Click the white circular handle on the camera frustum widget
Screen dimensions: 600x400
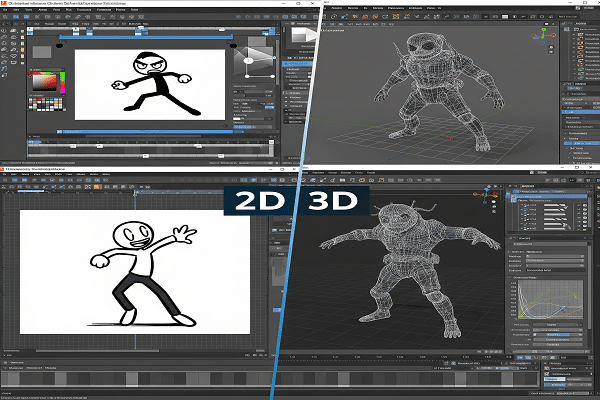coord(248,60)
